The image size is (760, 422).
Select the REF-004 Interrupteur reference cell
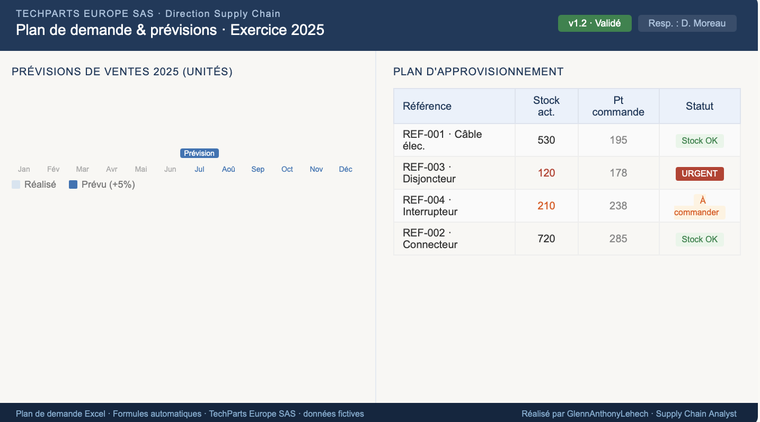pos(454,206)
